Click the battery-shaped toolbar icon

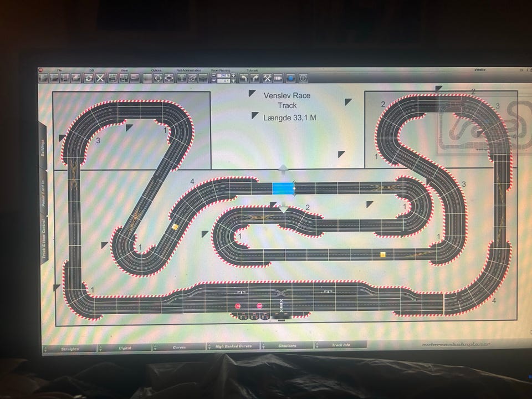pyautogui.click(x=278, y=78)
